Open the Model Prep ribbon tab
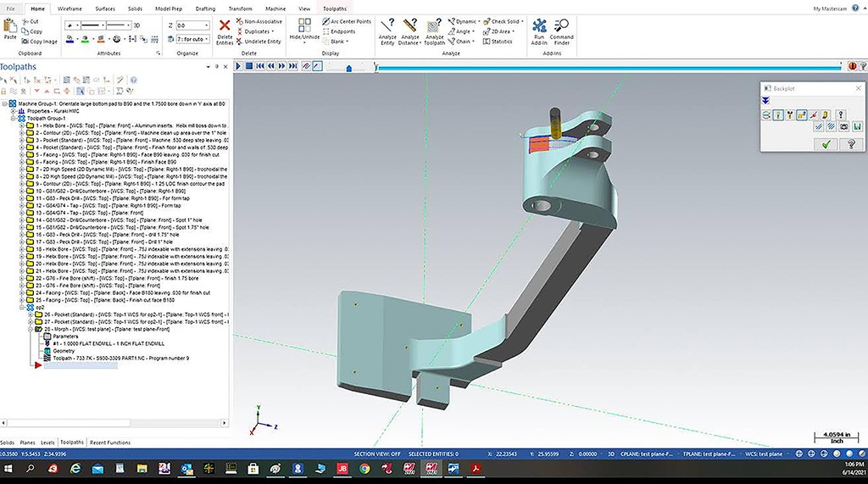Screen dimensions: 868x484 click(169, 8)
